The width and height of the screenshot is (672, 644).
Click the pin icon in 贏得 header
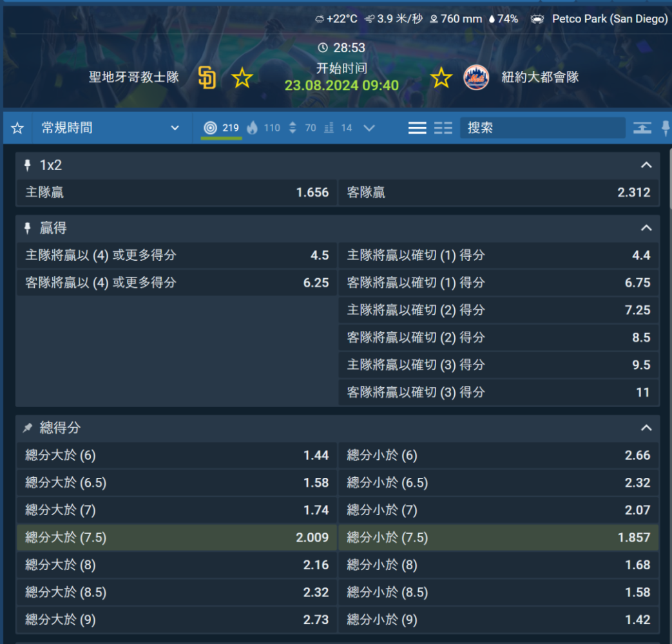[28, 229]
